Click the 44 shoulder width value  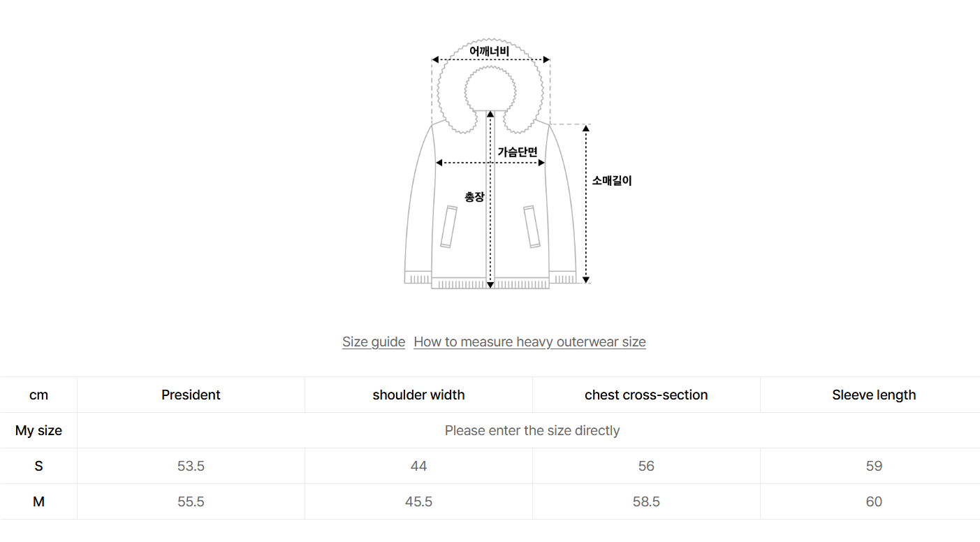point(418,466)
